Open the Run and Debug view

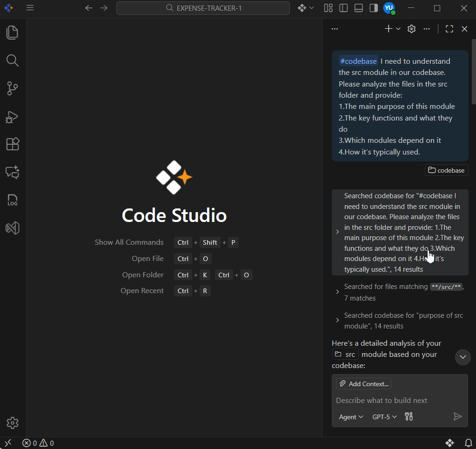(13, 117)
